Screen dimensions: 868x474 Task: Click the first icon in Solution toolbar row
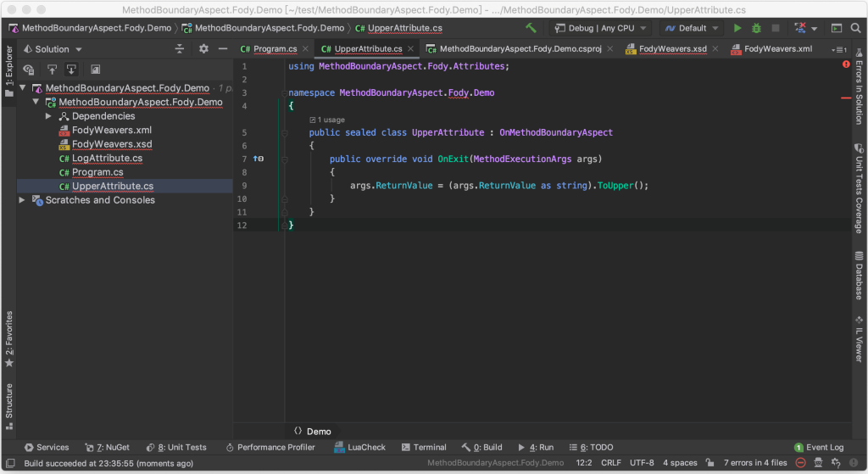coord(29,70)
